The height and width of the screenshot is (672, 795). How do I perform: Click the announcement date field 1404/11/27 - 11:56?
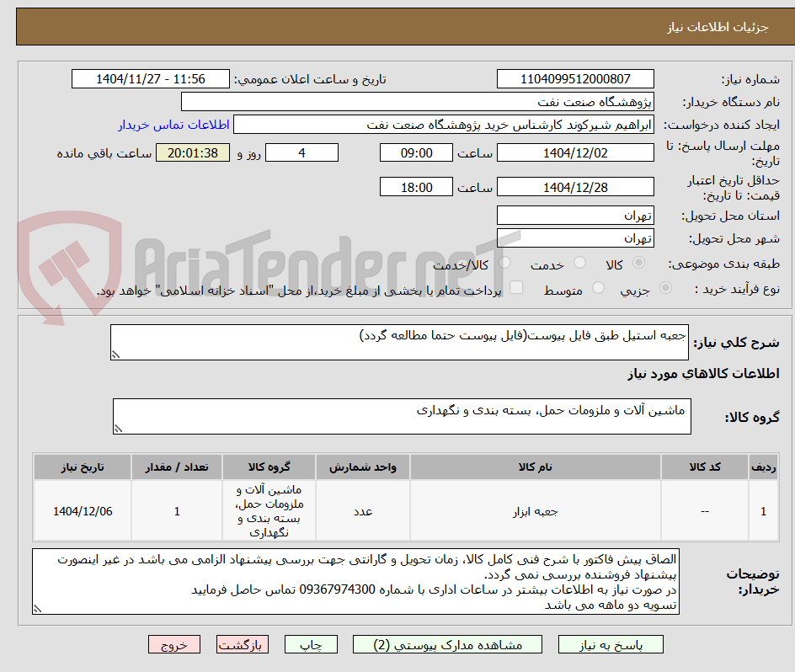[x=151, y=79]
